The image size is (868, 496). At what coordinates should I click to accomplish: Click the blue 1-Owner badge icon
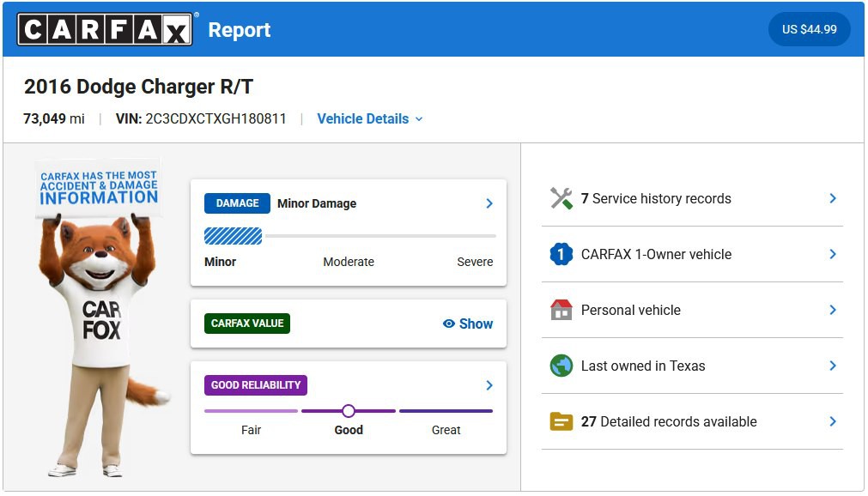point(561,254)
